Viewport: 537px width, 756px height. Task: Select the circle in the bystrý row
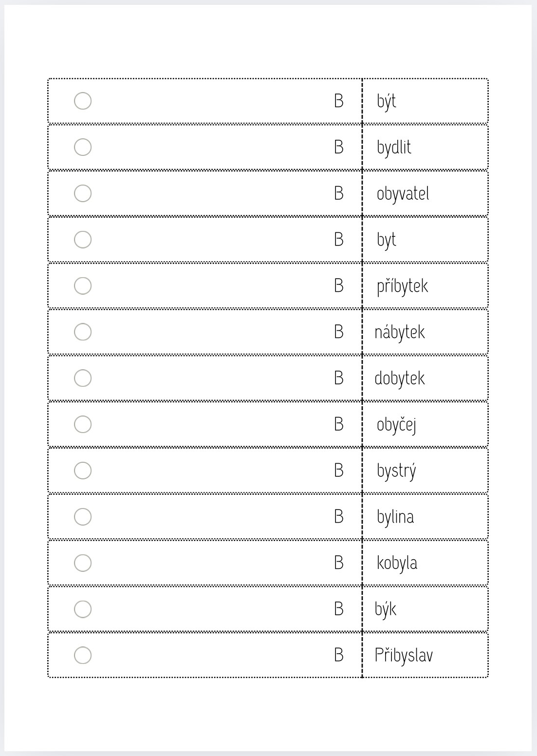click(x=83, y=471)
